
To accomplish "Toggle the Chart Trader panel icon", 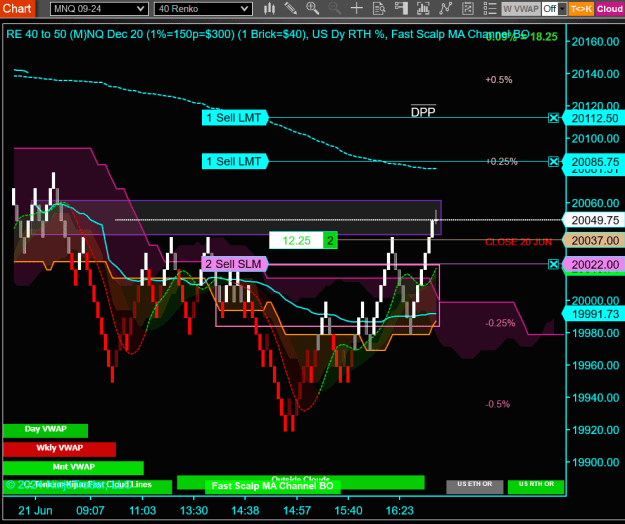I will pyautogui.click(x=401, y=8).
